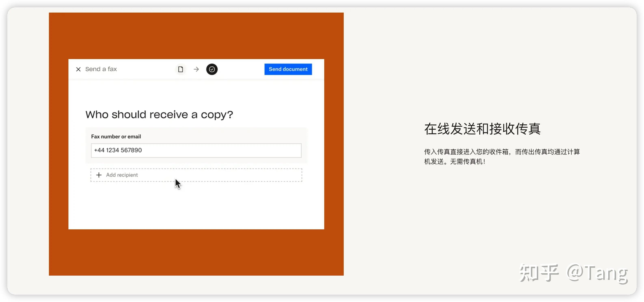Screen dimensions: 644x302
Task: Click inside the +44 1234 567890 field
Action: [196, 150]
